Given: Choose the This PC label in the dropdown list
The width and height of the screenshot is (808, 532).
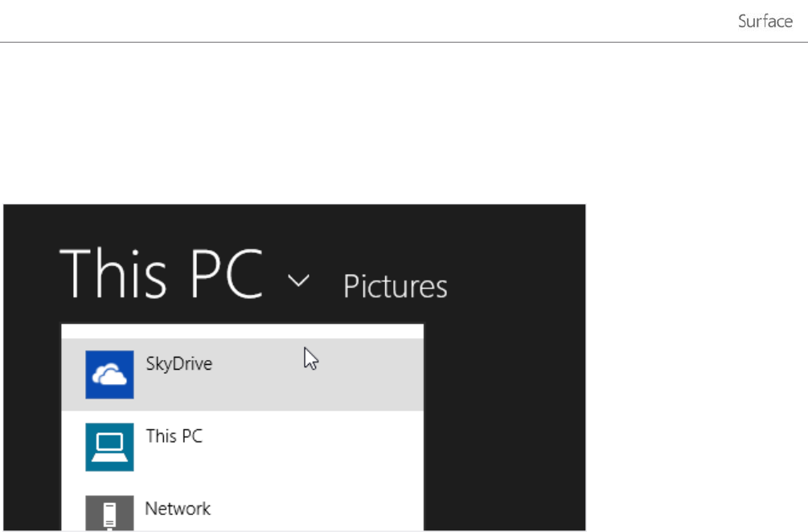Looking at the screenshot, I should [x=174, y=436].
